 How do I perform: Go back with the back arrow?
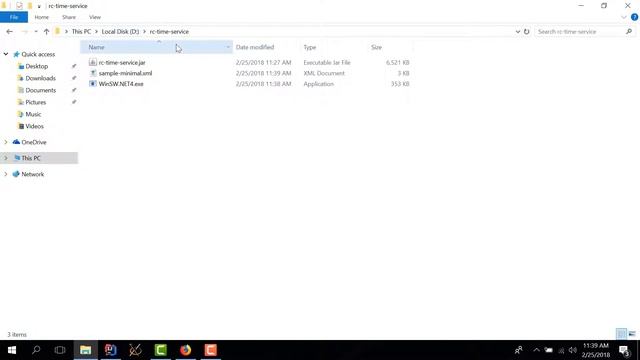click(9, 31)
